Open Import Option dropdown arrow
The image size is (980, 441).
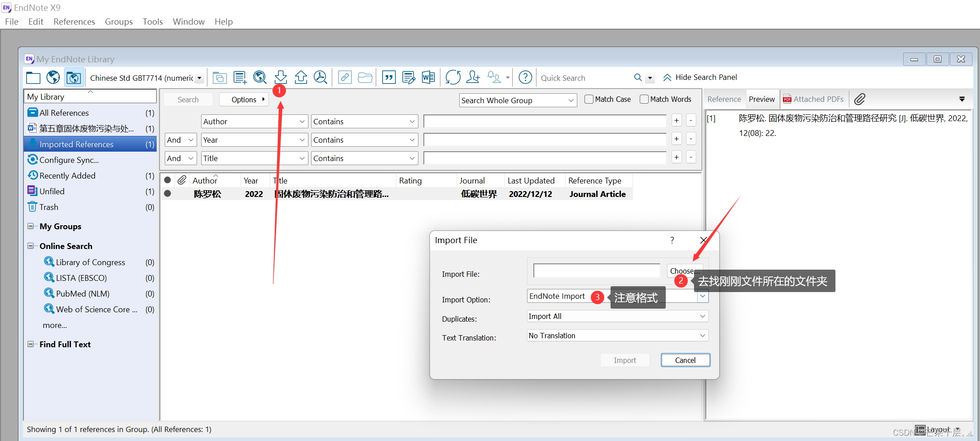point(703,296)
